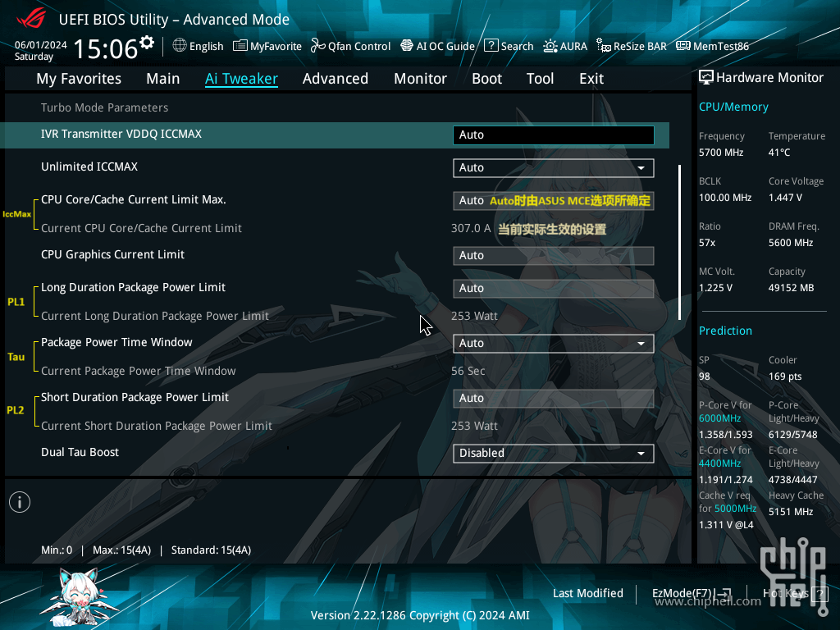Select the IVR Transmitter VDDQ ICCMAX label
Image resolution: width=840 pixels, height=630 pixels.
[121, 134]
